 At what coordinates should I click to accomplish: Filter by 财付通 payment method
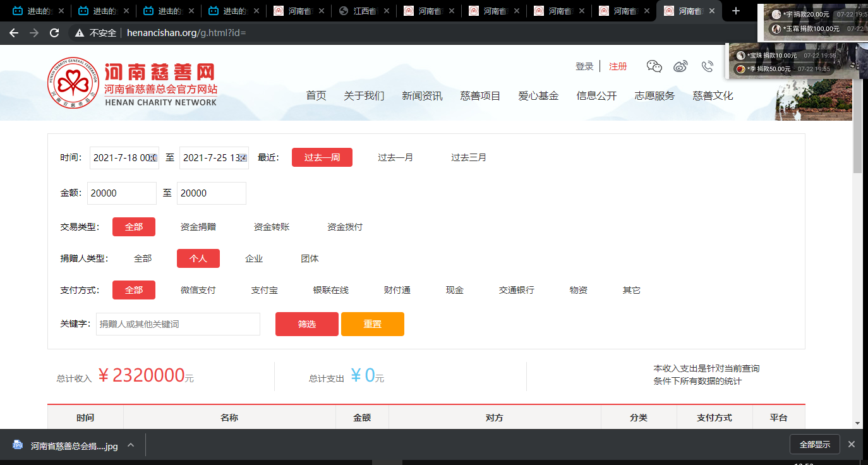(397, 290)
